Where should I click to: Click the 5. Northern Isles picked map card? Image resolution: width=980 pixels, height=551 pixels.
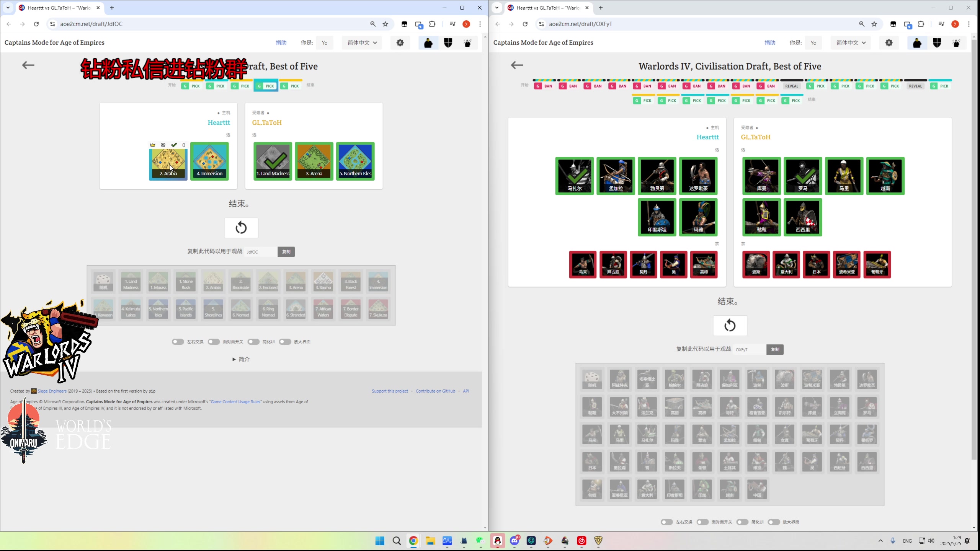[355, 161]
